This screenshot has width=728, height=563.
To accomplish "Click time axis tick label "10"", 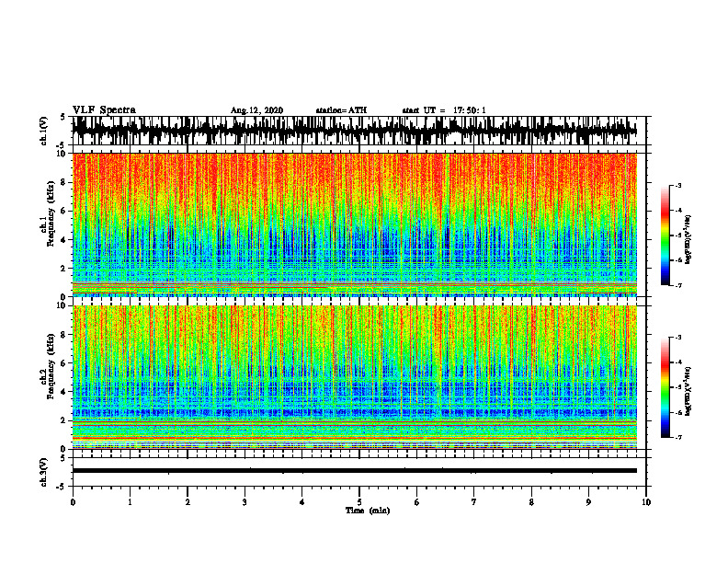I will [x=646, y=502].
